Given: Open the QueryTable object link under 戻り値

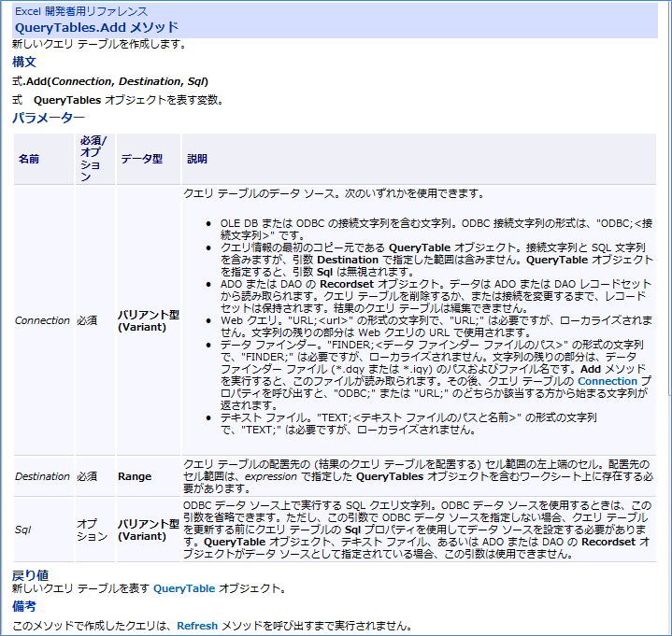Looking at the screenshot, I should [184, 588].
